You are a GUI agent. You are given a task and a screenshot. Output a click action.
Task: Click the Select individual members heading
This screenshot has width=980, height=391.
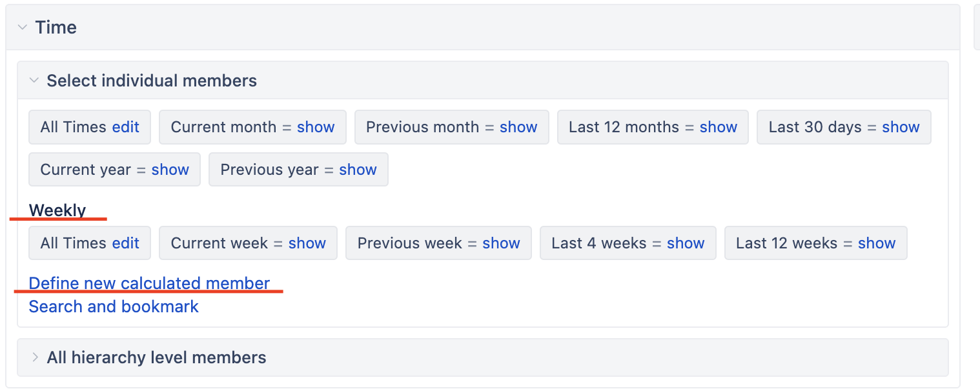pos(152,81)
